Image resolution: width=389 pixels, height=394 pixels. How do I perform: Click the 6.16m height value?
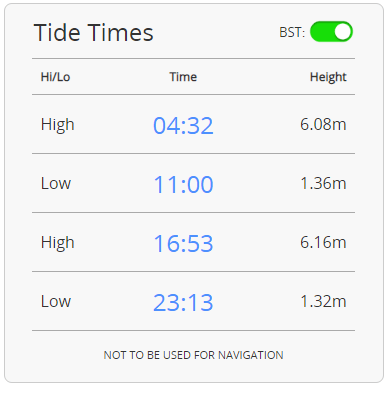[x=323, y=242]
